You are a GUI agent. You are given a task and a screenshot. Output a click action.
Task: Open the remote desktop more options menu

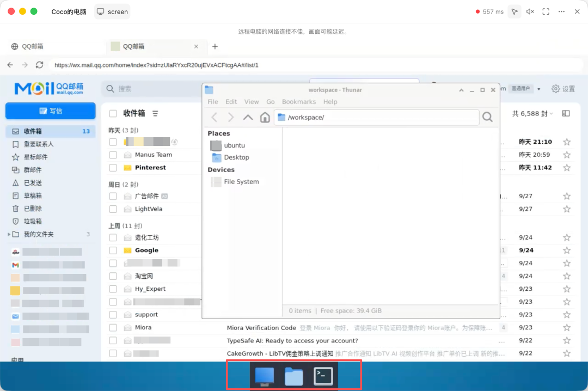561,11
